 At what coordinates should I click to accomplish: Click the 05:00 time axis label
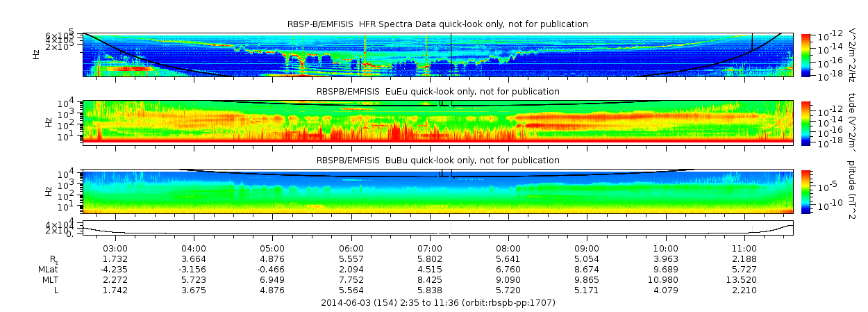pos(272,248)
